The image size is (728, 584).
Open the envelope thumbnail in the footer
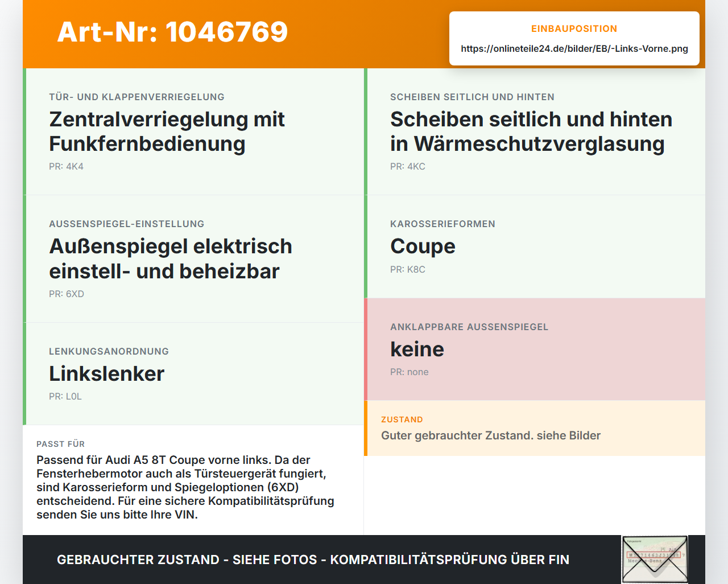coord(655,560)
